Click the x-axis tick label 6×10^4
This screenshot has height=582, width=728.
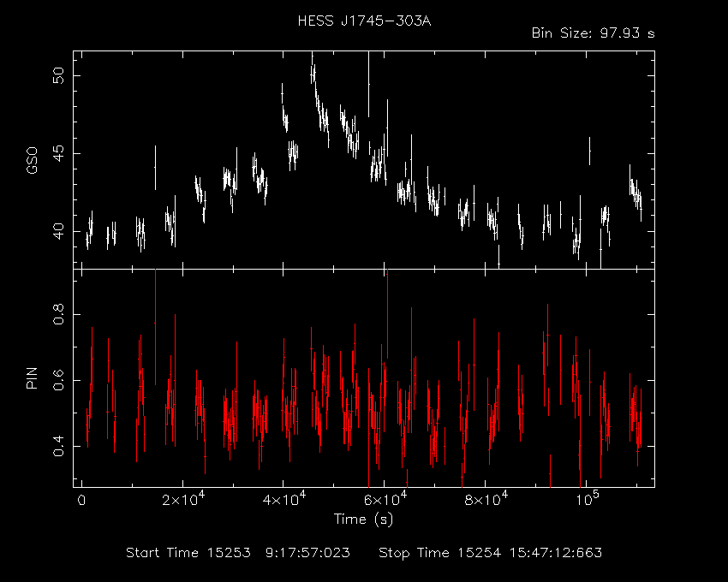(x=384, y=499)
